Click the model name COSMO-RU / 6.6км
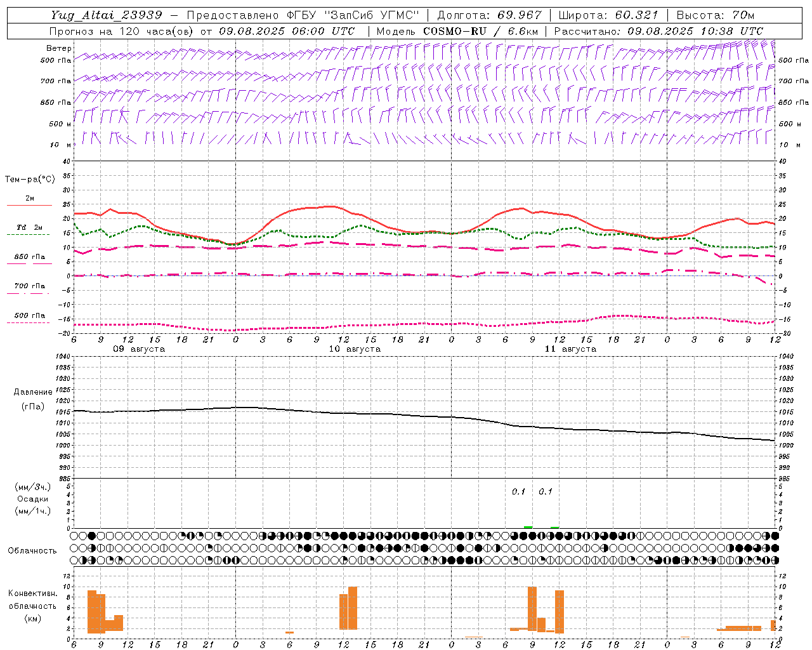 [x=481, y=31]
